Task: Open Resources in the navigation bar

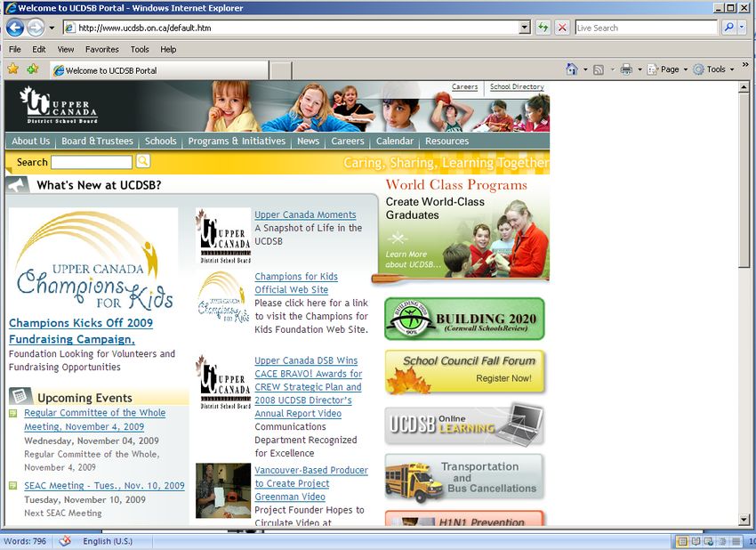Action: (x=447, y=141)
